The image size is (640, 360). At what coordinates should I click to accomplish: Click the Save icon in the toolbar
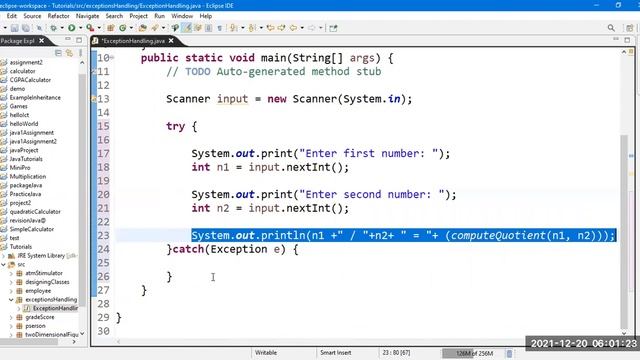pyautogui.click(x=14, y=28)
